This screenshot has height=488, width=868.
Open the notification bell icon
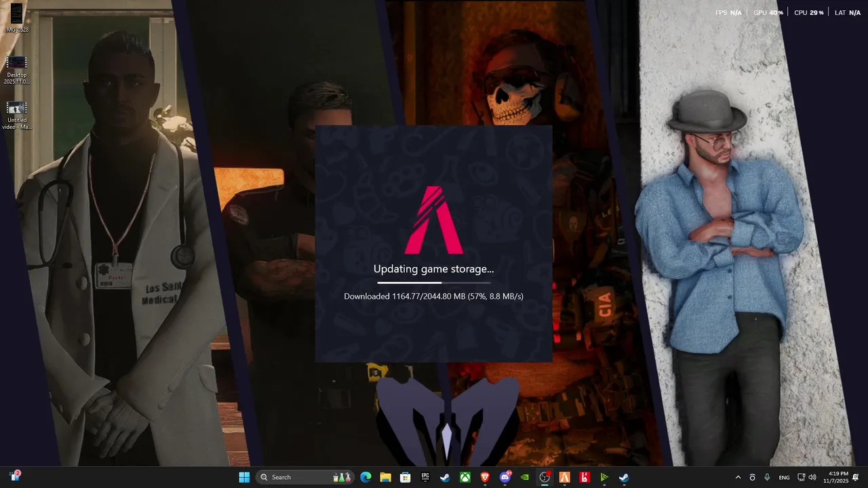[x=856, y=477]
